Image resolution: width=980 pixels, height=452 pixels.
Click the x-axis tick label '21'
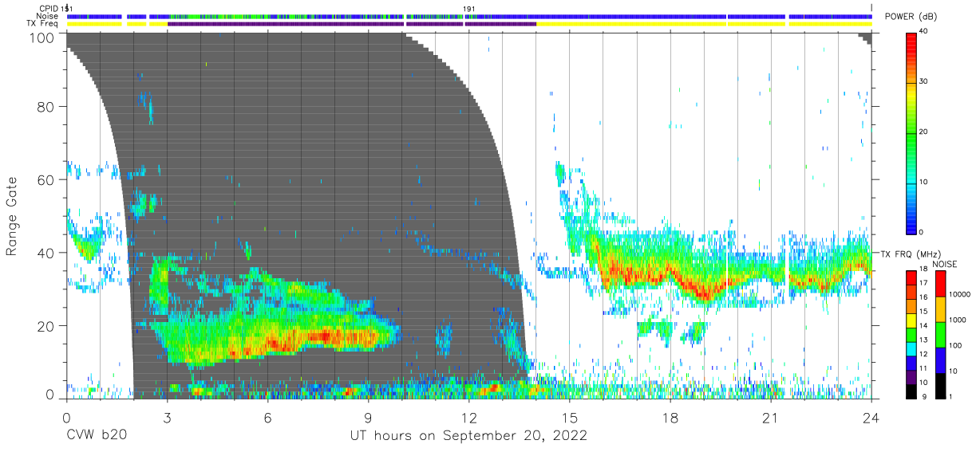tap(771, 418)
